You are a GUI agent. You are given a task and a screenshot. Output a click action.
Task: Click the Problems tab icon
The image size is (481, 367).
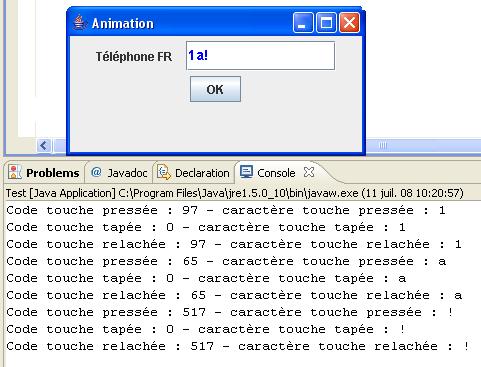click(15, 172)
